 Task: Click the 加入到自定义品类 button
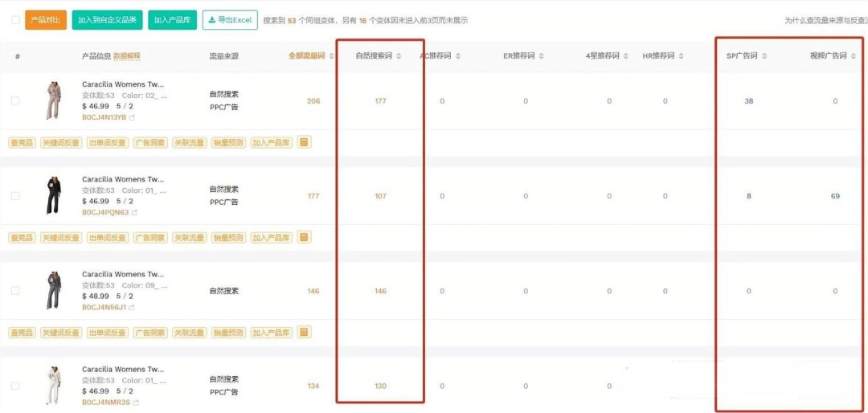click(x=108, y=20)
